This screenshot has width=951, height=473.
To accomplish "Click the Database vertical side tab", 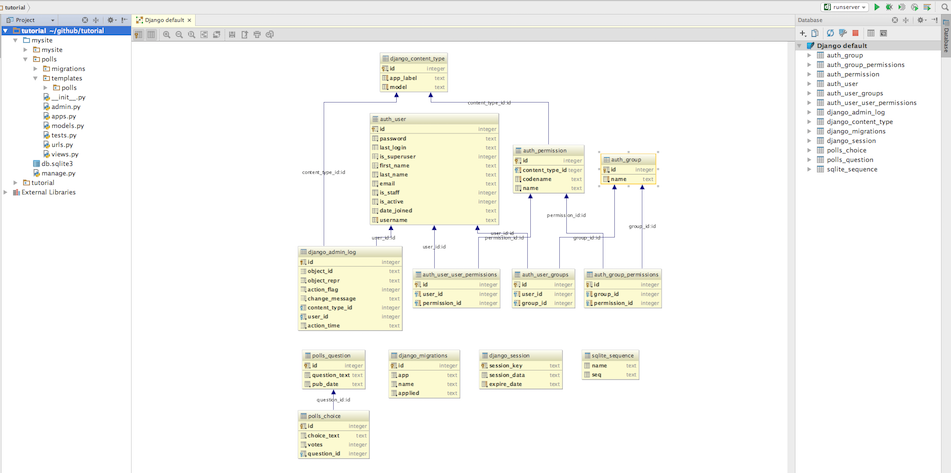I will point(946,37).
